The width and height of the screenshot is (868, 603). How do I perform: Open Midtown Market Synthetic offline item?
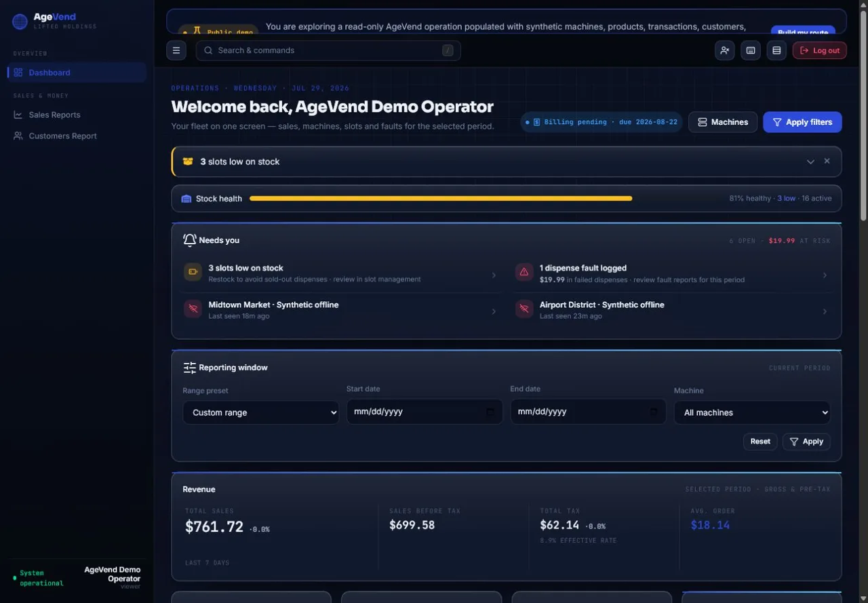[341, 311]
